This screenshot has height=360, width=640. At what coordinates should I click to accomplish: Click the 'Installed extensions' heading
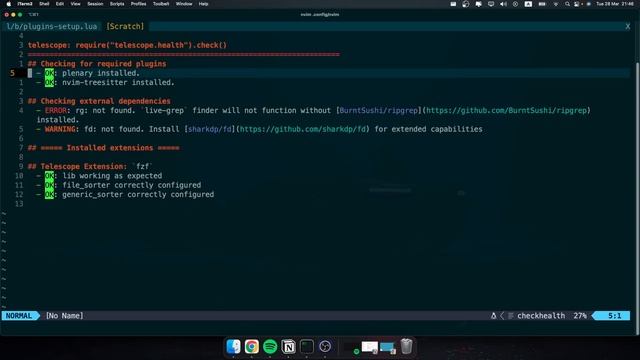click(x=104, y=148)
